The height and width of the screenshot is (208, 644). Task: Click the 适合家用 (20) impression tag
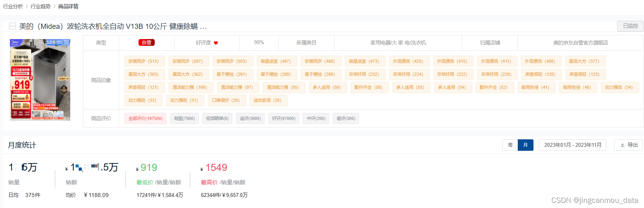(268, 100)
